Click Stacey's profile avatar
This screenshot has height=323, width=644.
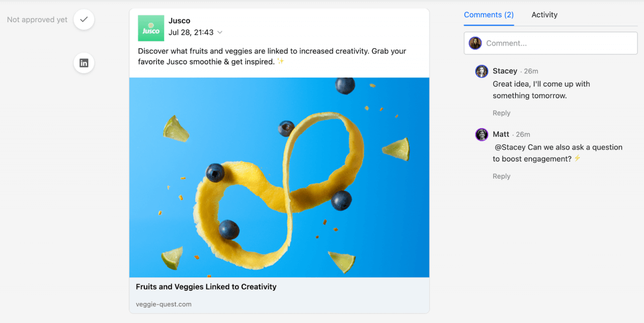[481, 71]
